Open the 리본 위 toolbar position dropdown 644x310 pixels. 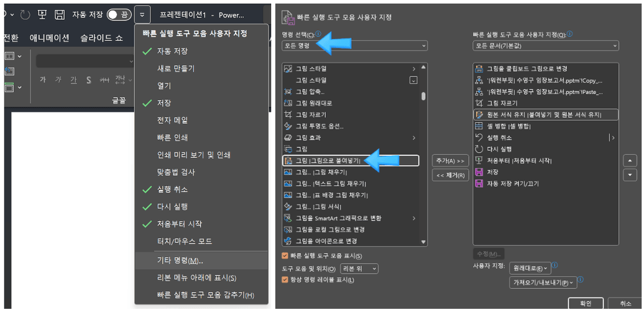click(359, 268)
